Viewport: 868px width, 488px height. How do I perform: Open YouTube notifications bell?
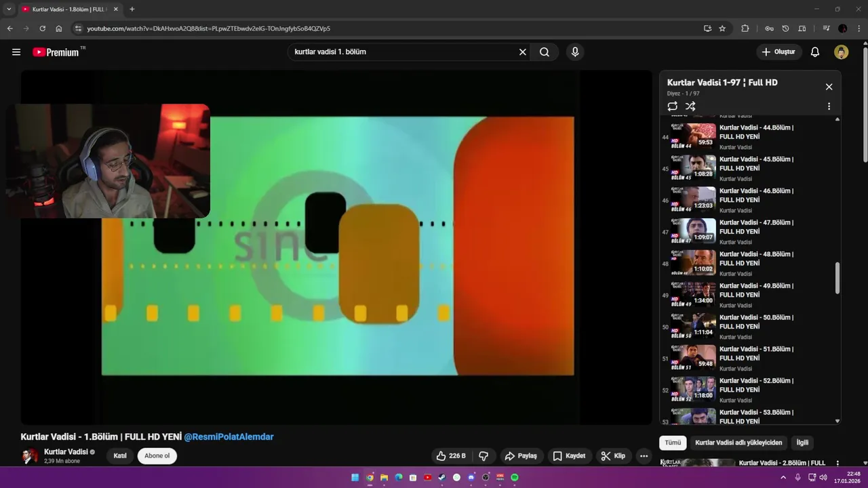pos(815,52)
